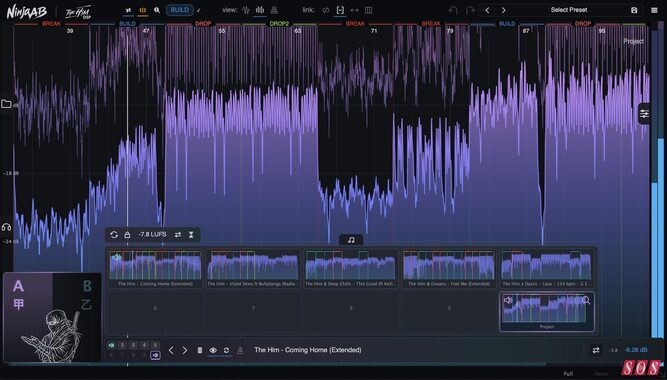Screen dimensions: 667x380
Task: Click the magnifier on the Project thumbnail
Action: (586, 300)
